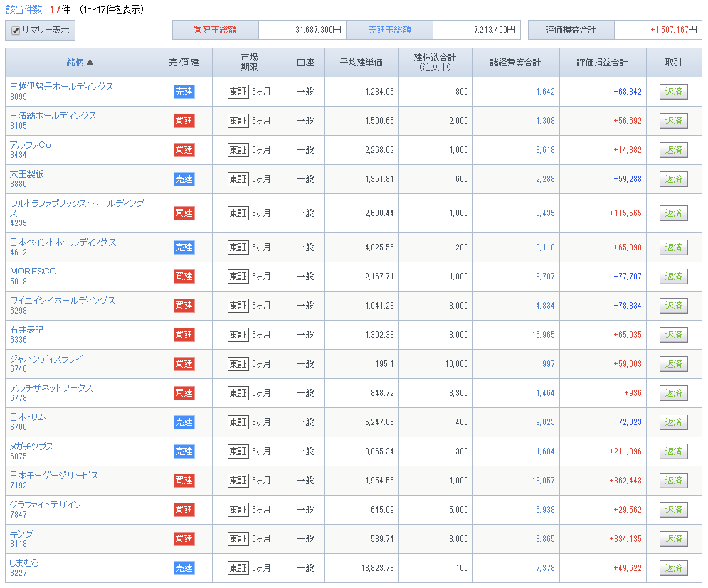708x588 pixels.
Task: Click average price 5,247.05 in 日本トリム row
Action: tap(379, 422)
